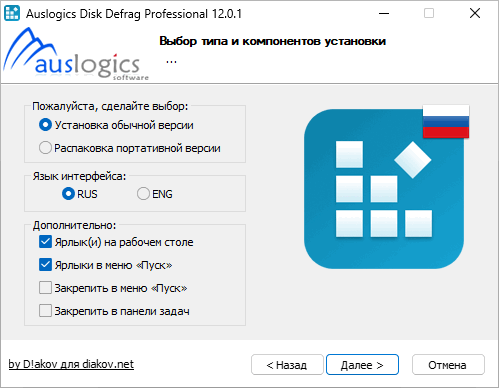The image size is (499, 388).
Task: Minimize the installer window
Action: 384,13
